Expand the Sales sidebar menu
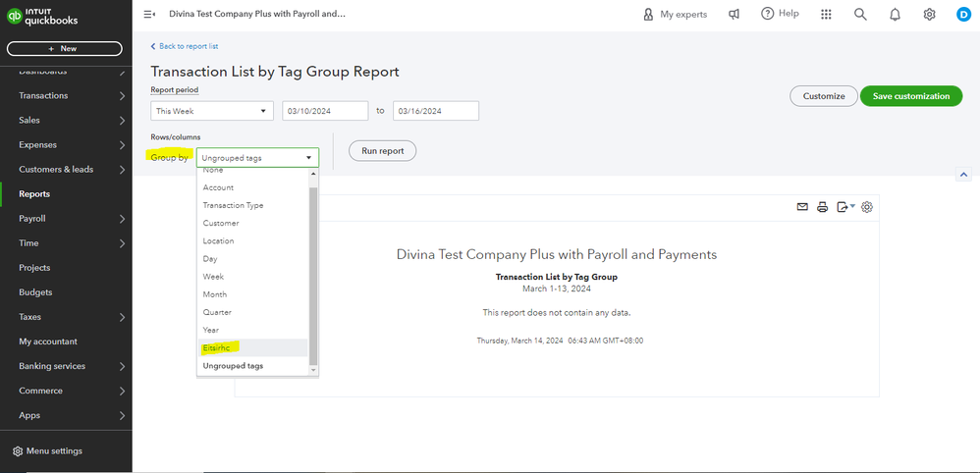 [x=66, y=120]
